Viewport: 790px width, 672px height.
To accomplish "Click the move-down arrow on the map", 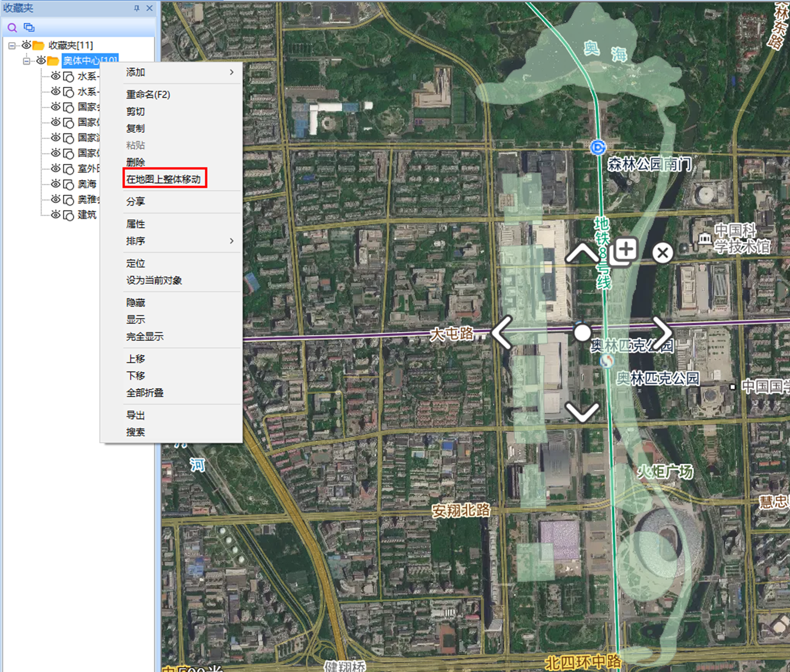I will point(582,412).
